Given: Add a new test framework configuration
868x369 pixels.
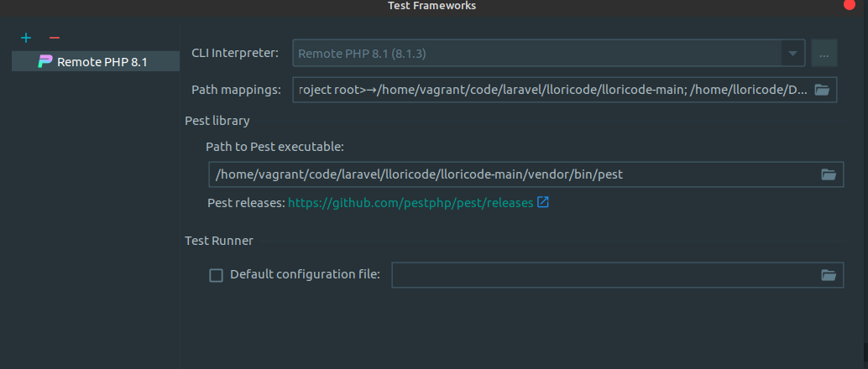Looking at the screenshot, I should (x=26, y=38).
